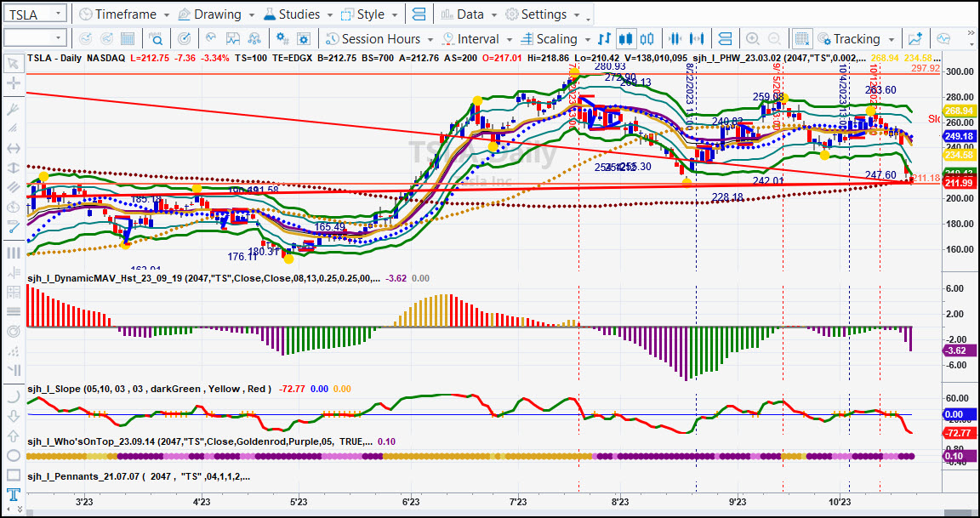Pick the horizontal double-arrow drawing tool

point(13,148)
